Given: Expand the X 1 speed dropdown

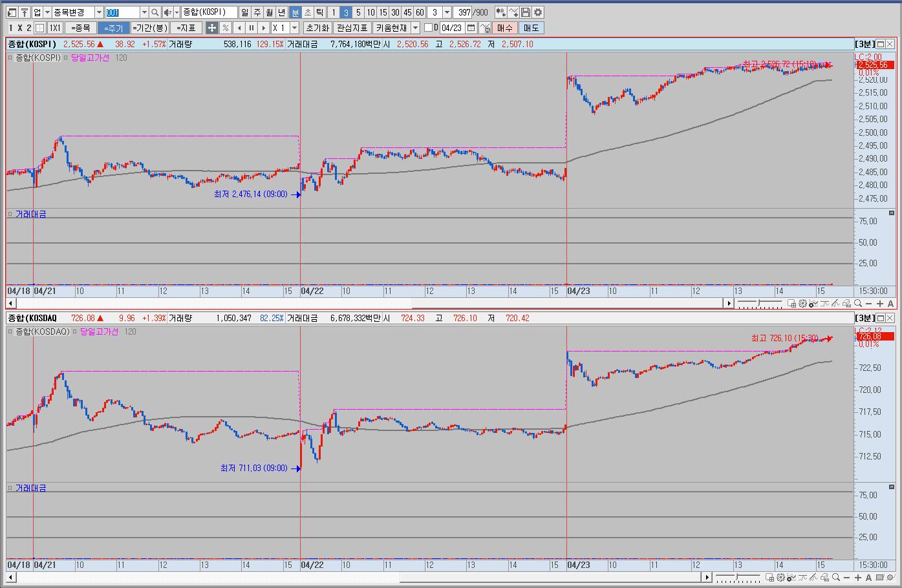Looking at the screenshot, I should (x=294, y=28).
